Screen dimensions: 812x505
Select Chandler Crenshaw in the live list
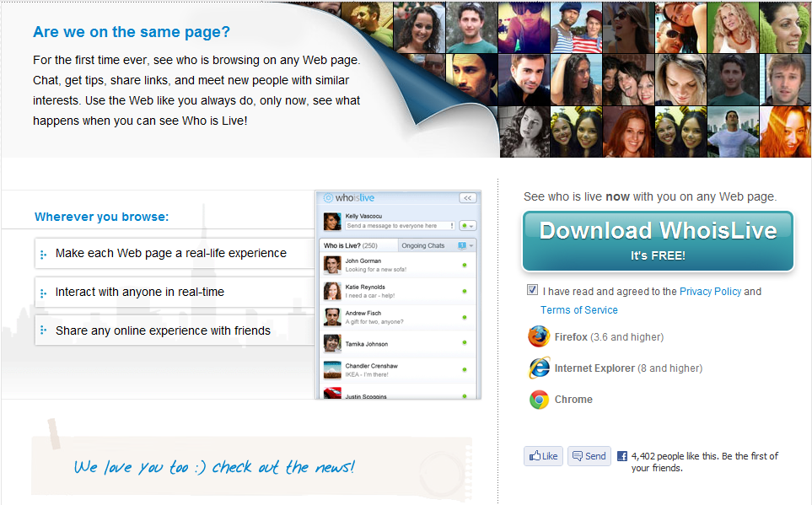398,370
